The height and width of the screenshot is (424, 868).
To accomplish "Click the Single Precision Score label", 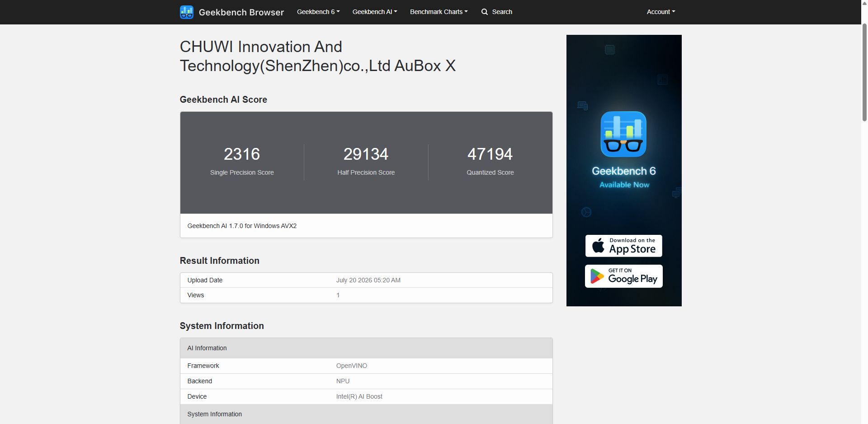I will click(242, 172).
